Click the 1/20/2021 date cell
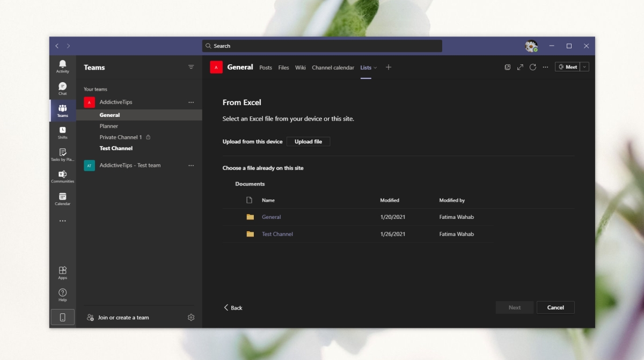Screen dimensions: 644x360 393,217
